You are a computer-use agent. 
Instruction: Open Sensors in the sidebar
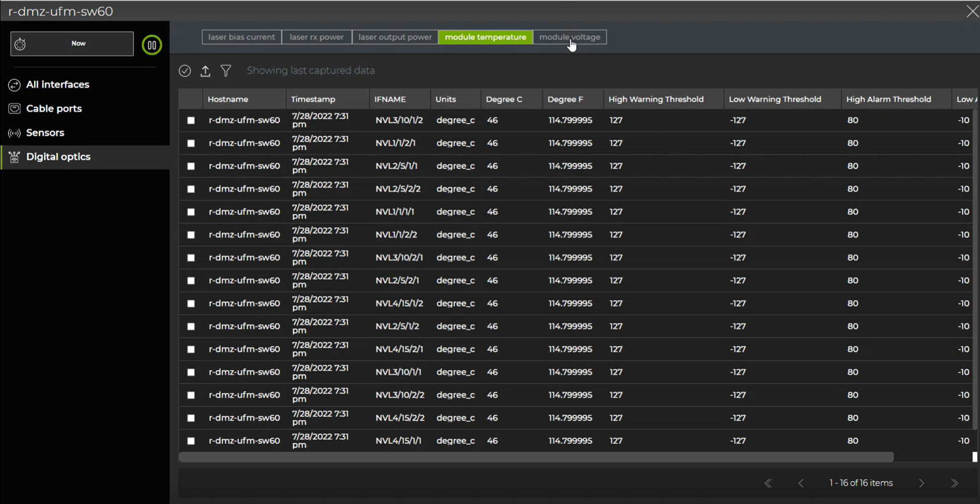click(45, 133)
